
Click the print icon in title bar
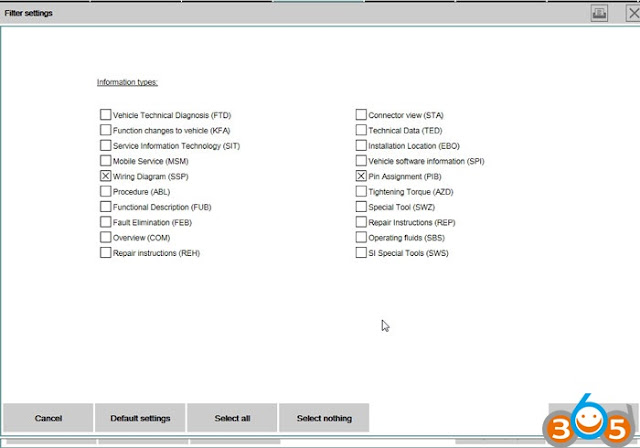click(x=599, y=13)
